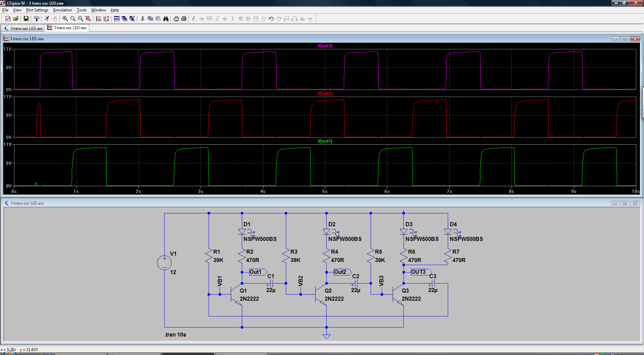Screen dimensions: 644x355
Task: Click the Find binoculars icon
Action: click(x=166, y=19)
